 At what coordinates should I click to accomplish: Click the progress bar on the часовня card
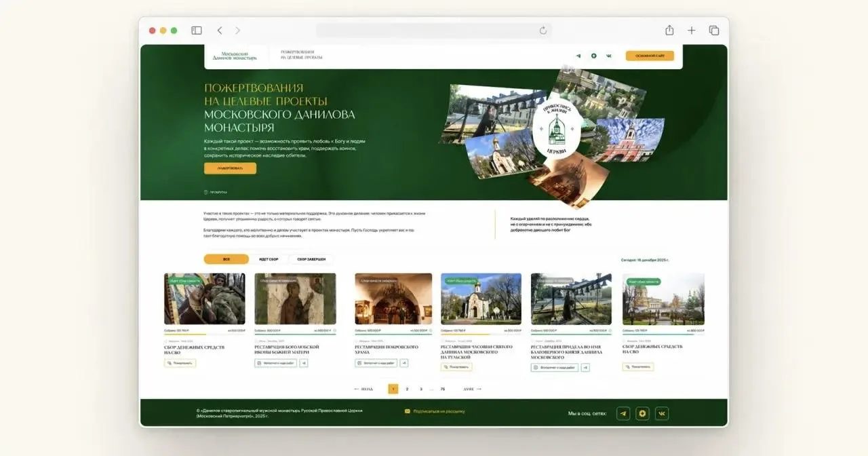(x=481, y=335)
